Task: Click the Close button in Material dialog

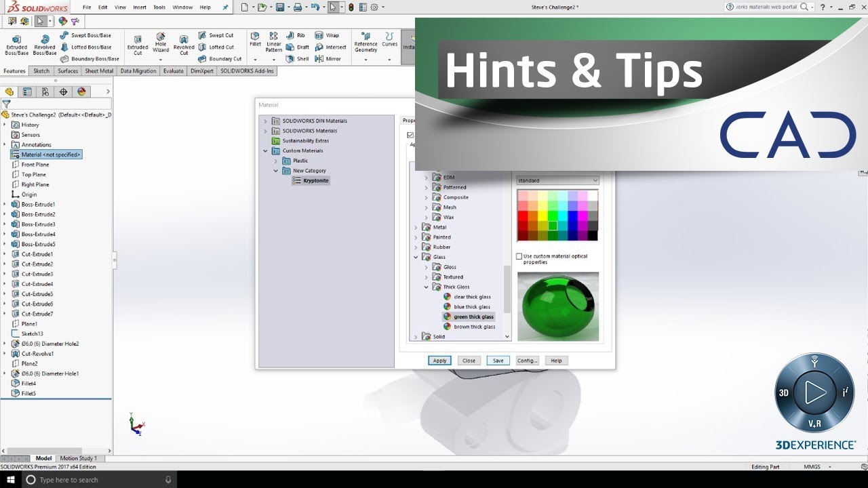Action: pyautogui.click(x=469, y=361)
